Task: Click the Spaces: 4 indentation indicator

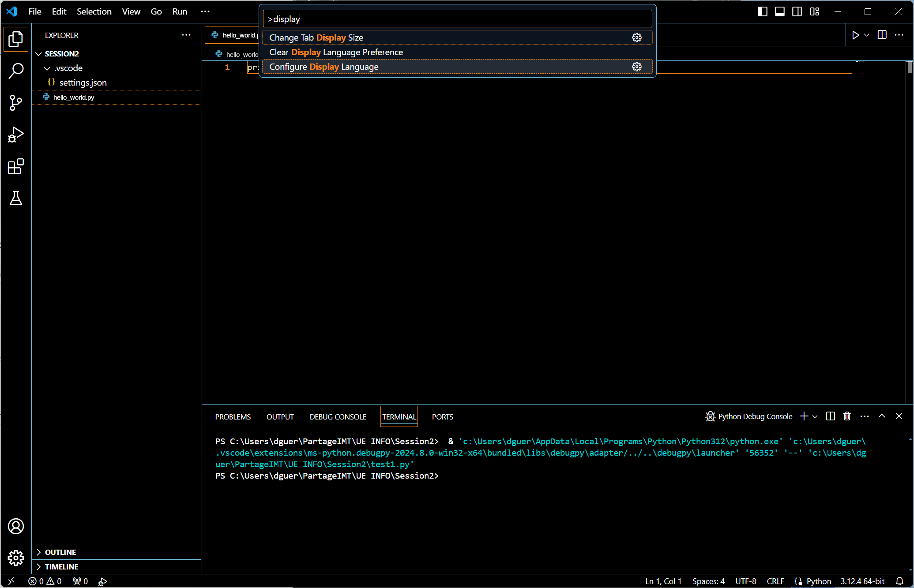Action: [x=708, y=581]
